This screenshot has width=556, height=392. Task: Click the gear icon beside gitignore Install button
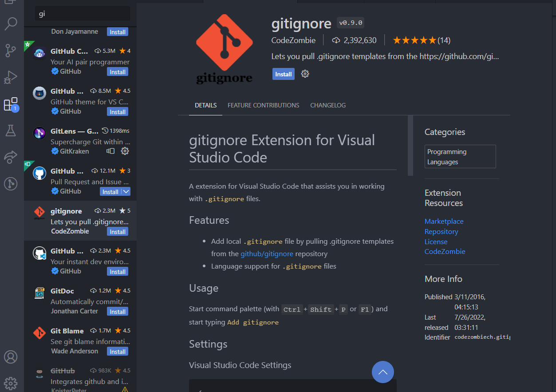[305, 74]
